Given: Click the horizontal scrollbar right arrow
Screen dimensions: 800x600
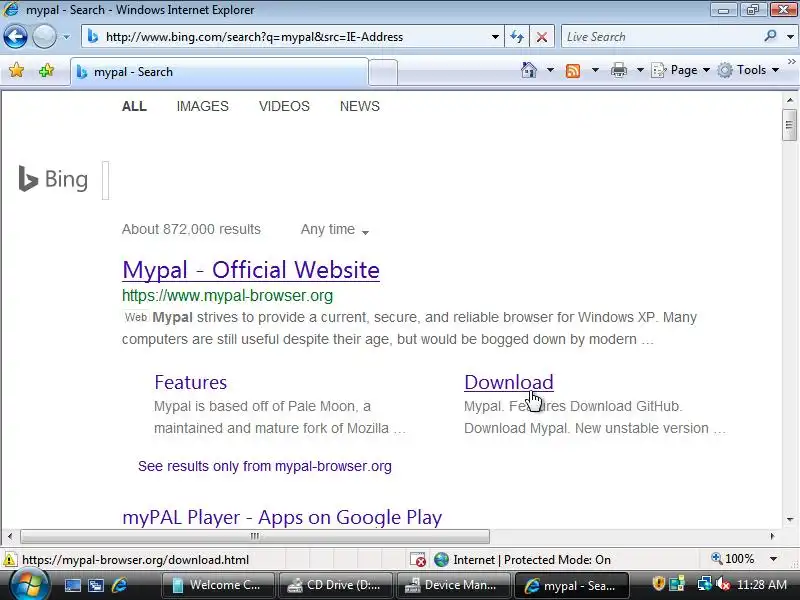Looking at the screenshot, I should click(x=772, y=536).
